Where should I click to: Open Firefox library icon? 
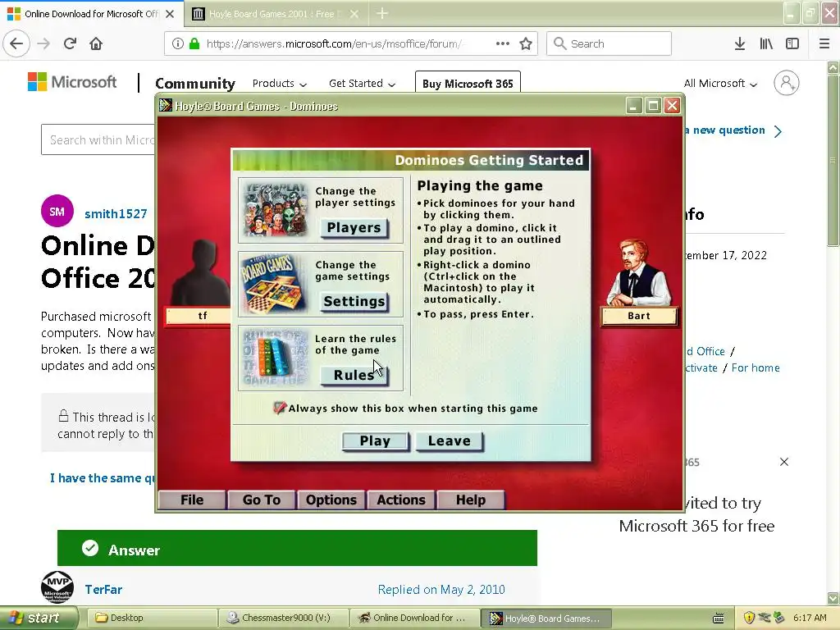[766, 43]
